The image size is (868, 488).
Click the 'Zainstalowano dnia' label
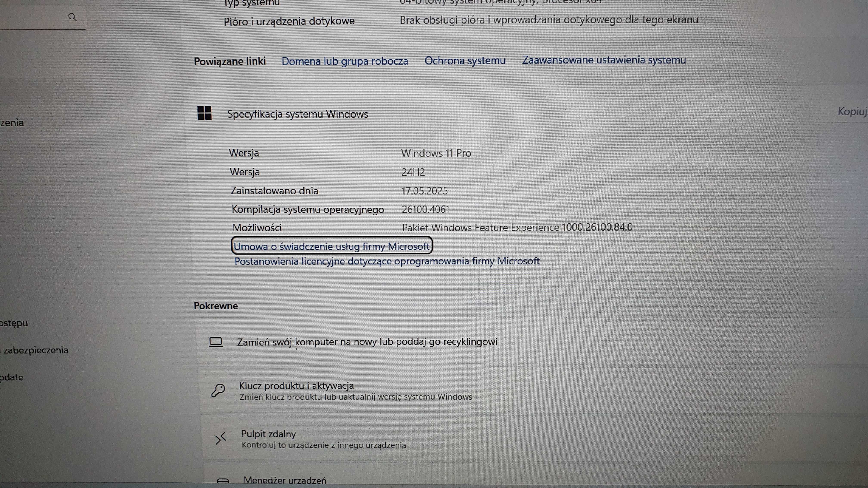[x=274, y=191]
